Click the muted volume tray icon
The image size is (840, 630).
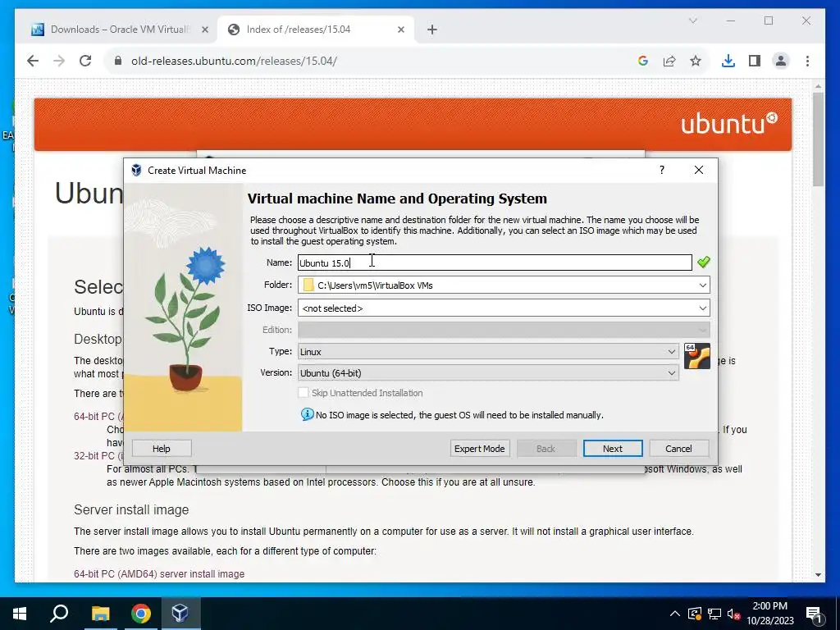tap(733, 614)
